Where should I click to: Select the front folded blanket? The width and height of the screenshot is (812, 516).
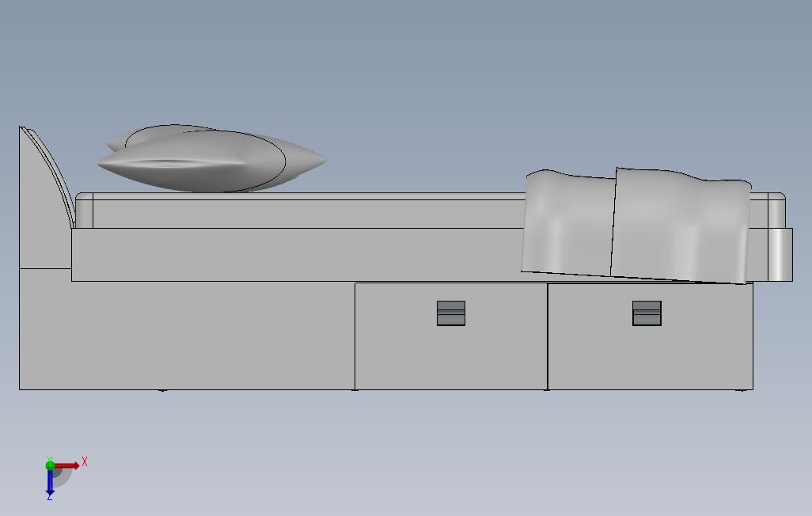point(681,222)
